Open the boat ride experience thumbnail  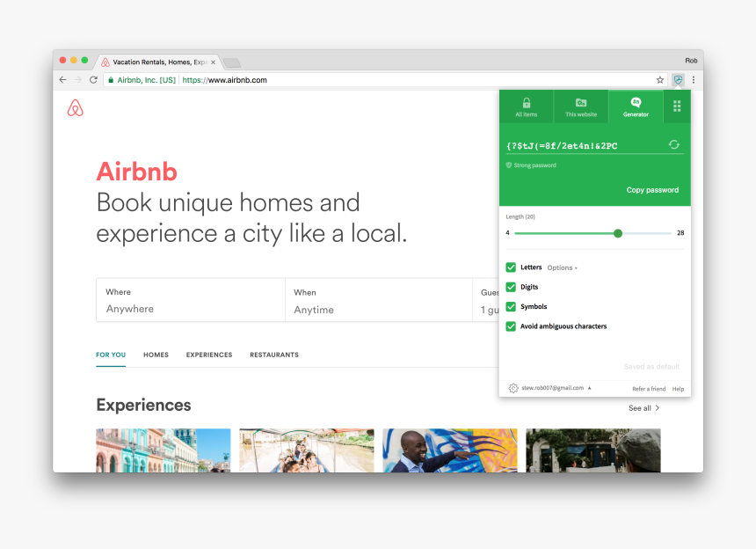pyautogui.click(x=307, y=450)
